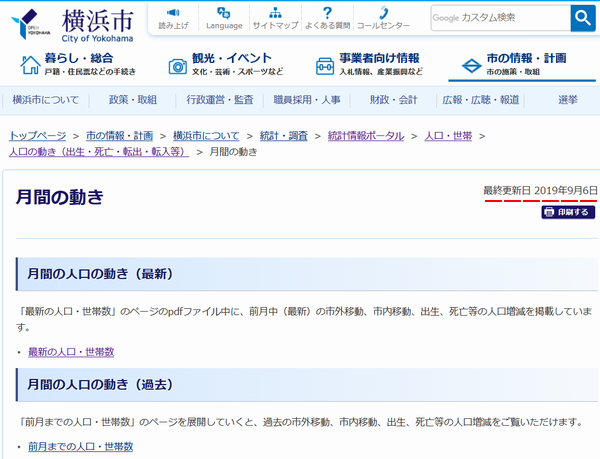The width and height of the screenshot is (600, 459).
Task: Click the 統計・調査 breadcrumb link
Action: point(284,136)
